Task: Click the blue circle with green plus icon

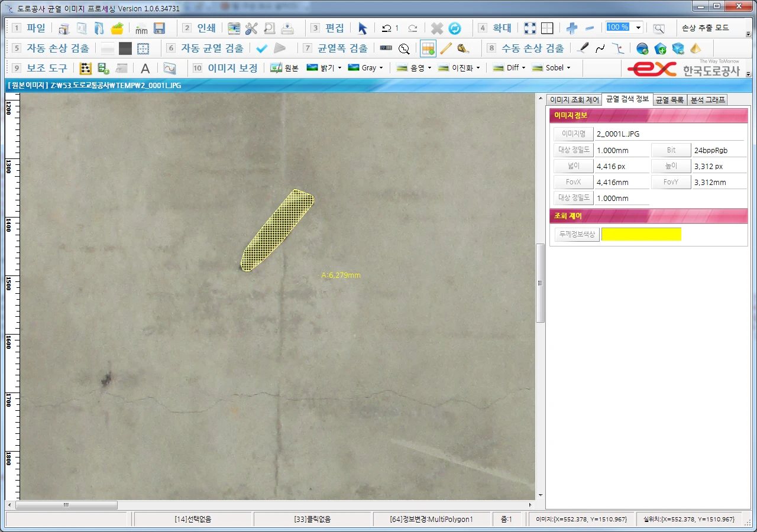Action: click(642, 48)
